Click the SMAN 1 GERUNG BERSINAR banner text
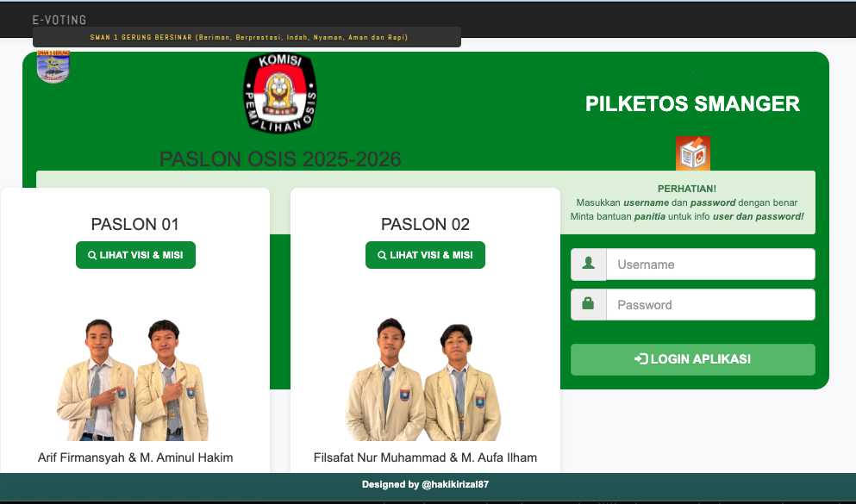This screenshot has height=504, width=856. tap(248, 38)
